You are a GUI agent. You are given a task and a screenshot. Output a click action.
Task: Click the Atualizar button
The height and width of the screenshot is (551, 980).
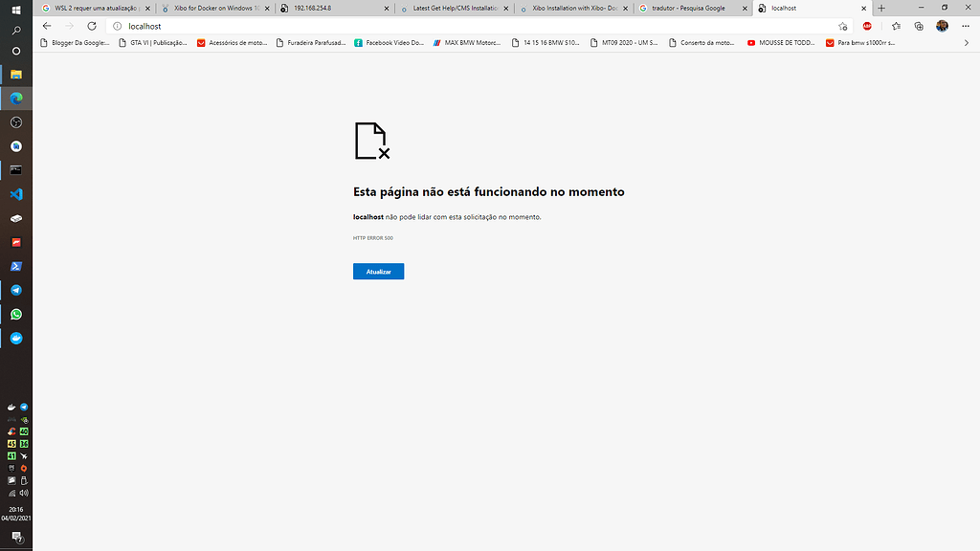pos(378,271)
